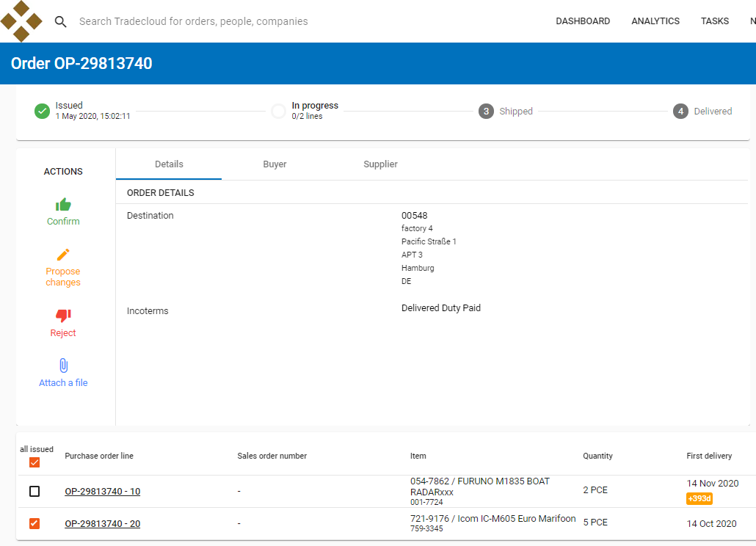Check the checkbox for line OP-29813740-10

click(x=34, y=491)
